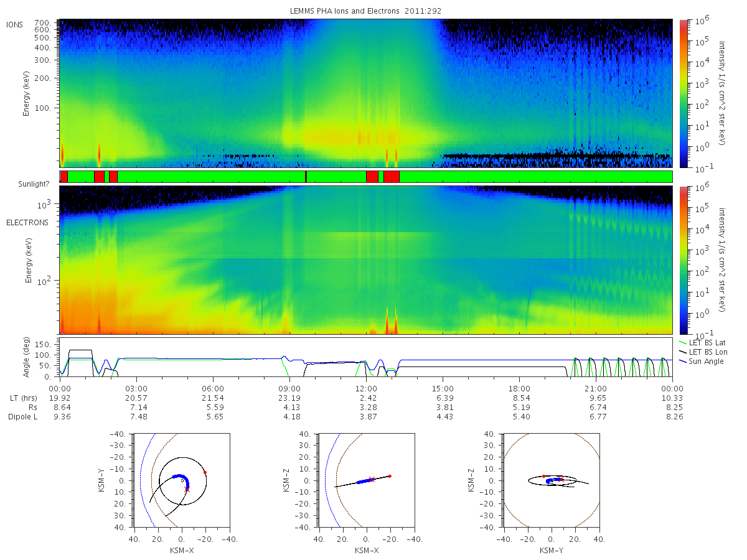Click the LT value '19.92'
Viewport: 747px width, 560px height.
[x=59, y=398]
